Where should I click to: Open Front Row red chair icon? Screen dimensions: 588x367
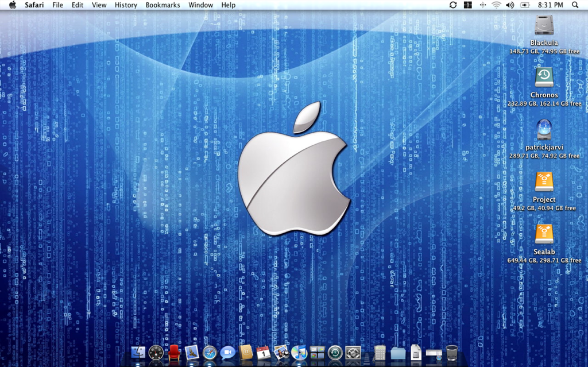point(173,353)
